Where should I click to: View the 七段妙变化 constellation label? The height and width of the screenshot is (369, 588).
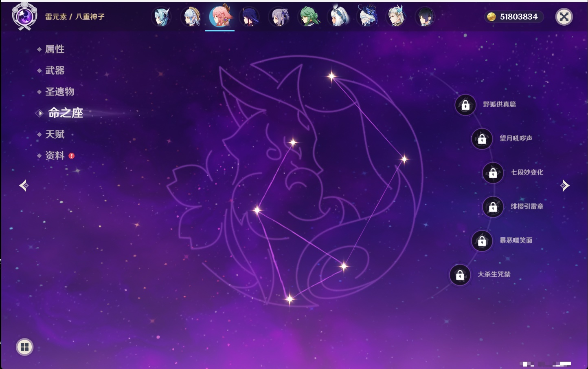click(x=527, y=172)
